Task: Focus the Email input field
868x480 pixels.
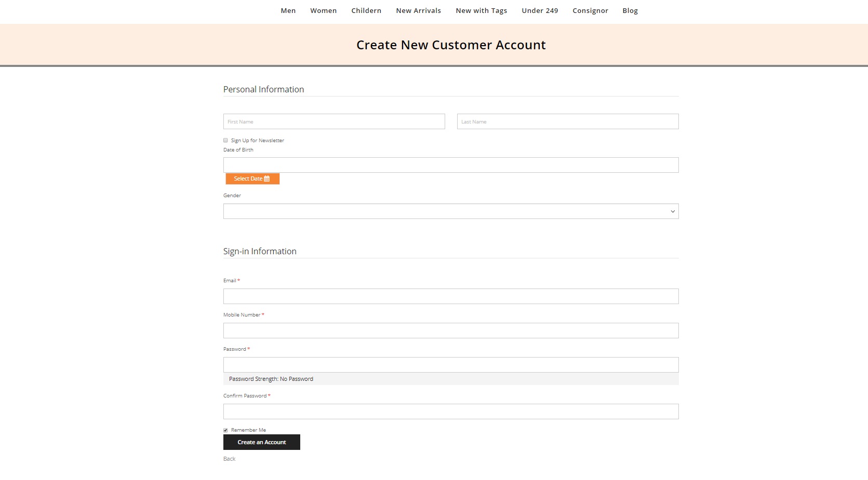Action: 450,296
